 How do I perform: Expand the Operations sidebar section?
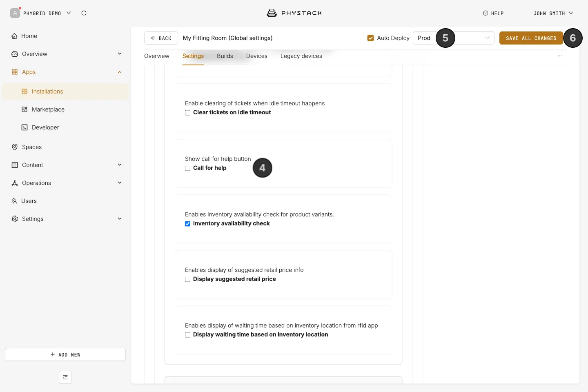coord(120,183)
